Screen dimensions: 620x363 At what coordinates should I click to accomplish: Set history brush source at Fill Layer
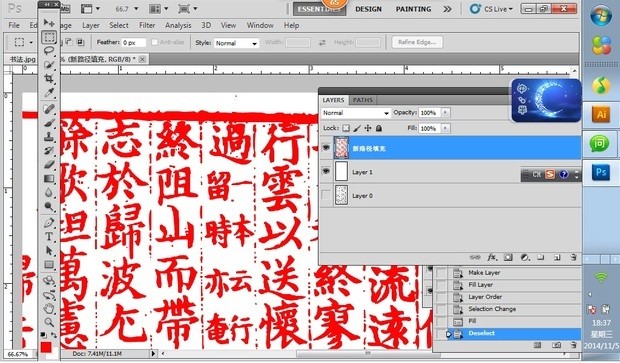point(440,285)
